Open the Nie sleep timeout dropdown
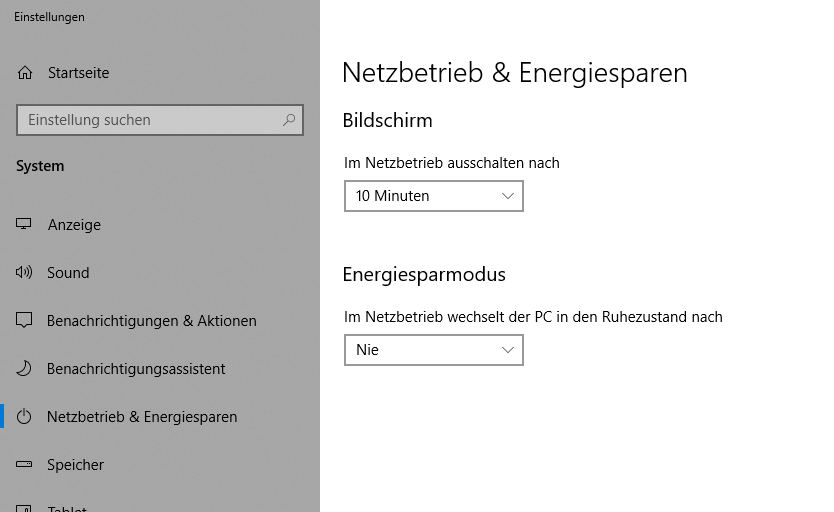The width and height of the screenshot is (834, 512). click(433, 350)
